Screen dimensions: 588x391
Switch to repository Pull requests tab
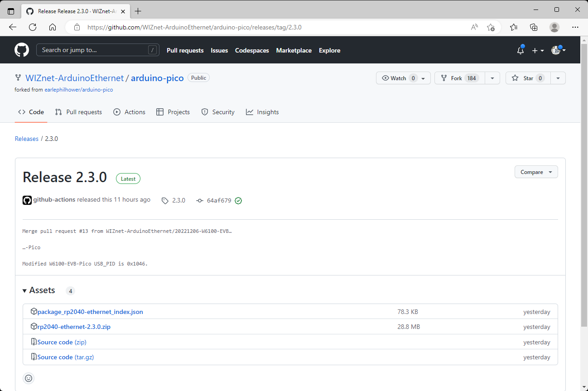click(x=78, y=112)
